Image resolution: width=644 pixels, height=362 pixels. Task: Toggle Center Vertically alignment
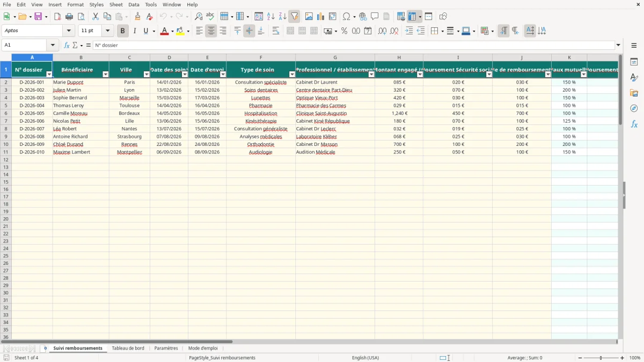click(x=249, y=31)
